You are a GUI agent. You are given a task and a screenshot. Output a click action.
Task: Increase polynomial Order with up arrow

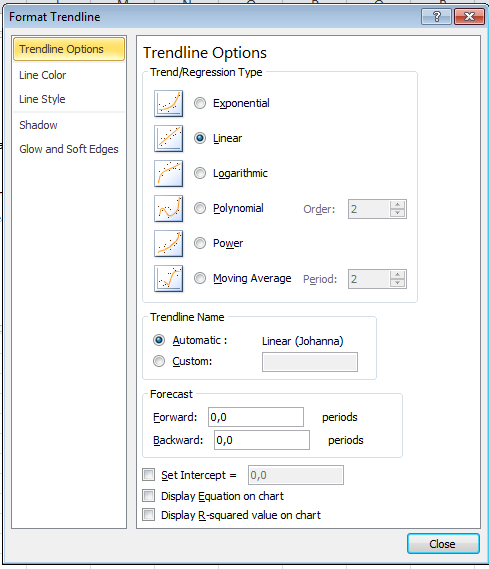(398, 205)
